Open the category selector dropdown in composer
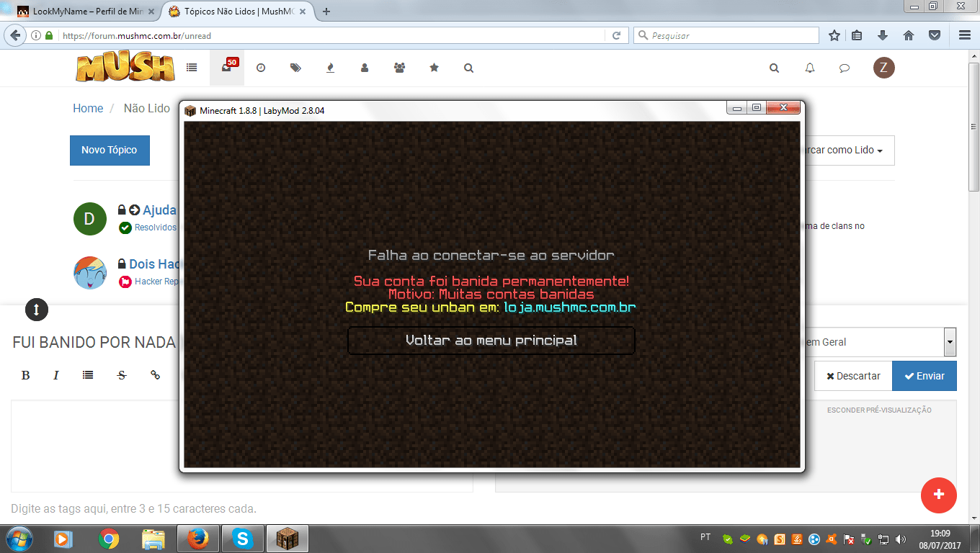Viewport: 980px width, 553px height. pyautogui.click(x=950, y=342)
